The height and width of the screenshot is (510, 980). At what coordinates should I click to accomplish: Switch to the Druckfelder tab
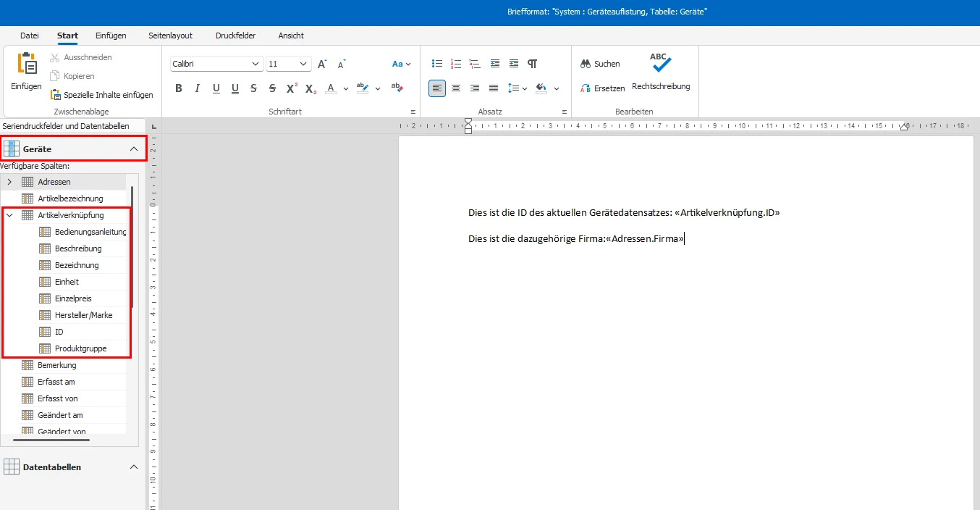tap(235, 35)
